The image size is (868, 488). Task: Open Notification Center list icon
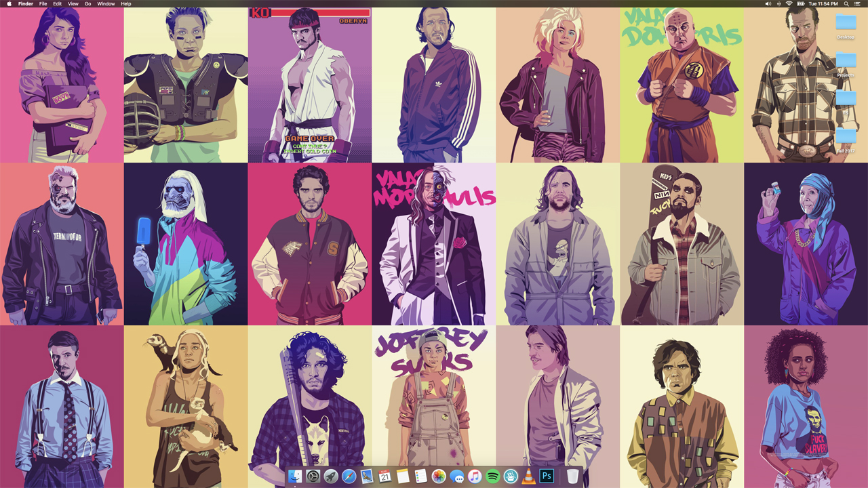(x=857, y=4)
